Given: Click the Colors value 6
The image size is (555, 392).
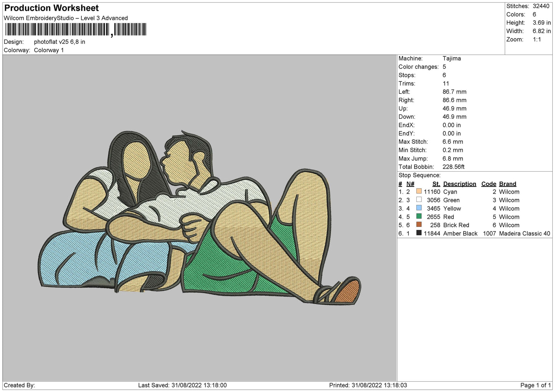Looking at the screenshot, I should tap(534, 15).
